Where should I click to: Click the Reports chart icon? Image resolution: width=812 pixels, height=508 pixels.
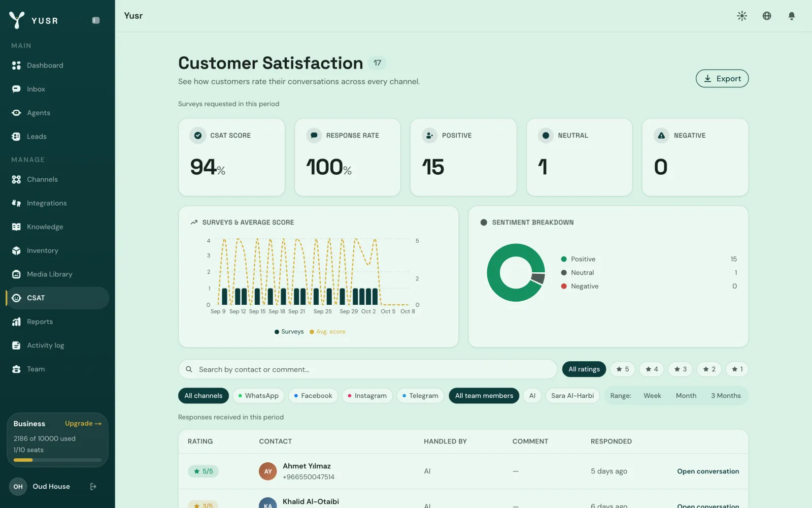pos(16,322)
